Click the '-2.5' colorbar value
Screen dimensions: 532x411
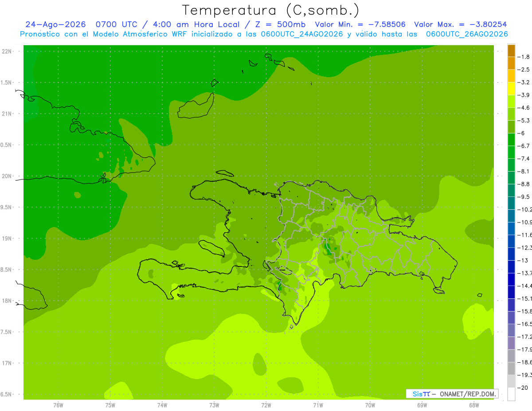tap(524, 70)
